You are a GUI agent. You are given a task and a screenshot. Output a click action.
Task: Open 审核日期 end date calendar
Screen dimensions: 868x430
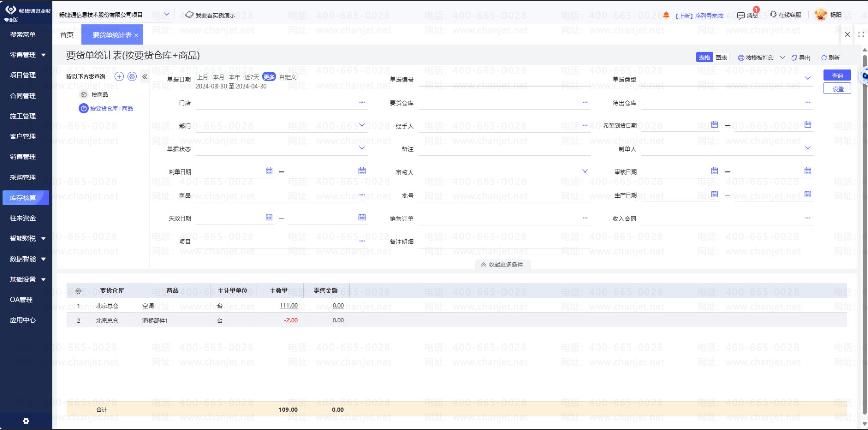(808, 171)
